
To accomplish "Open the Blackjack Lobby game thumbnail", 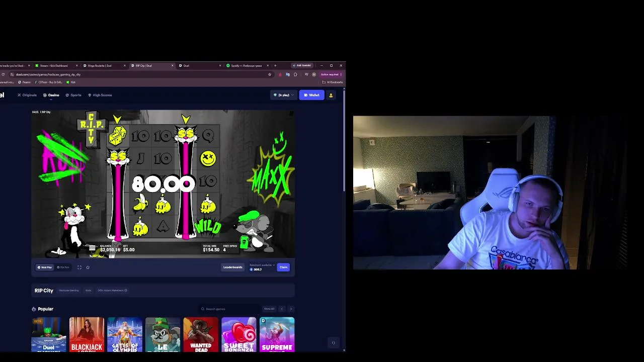I will [x=87, y=334].
